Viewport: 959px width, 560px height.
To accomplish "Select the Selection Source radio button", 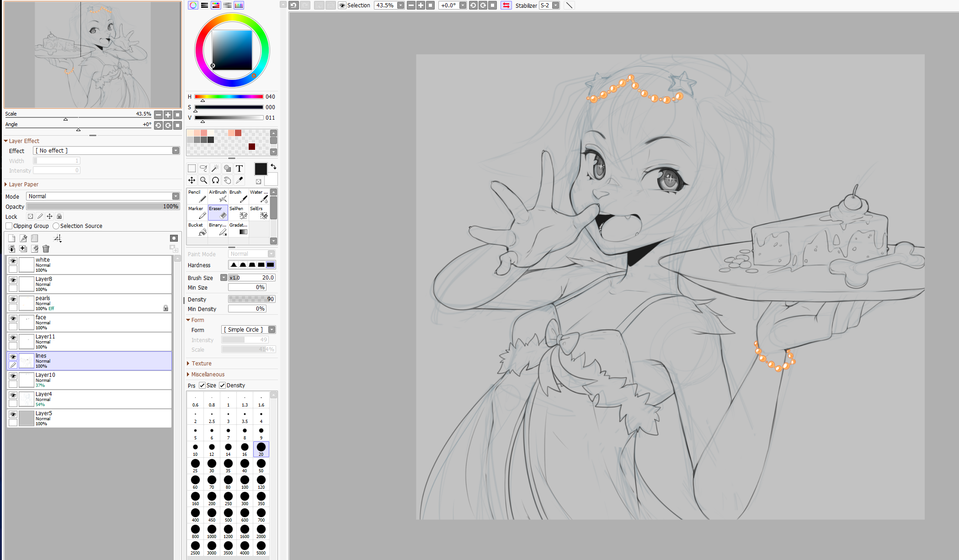I will (x=56, y=226).
